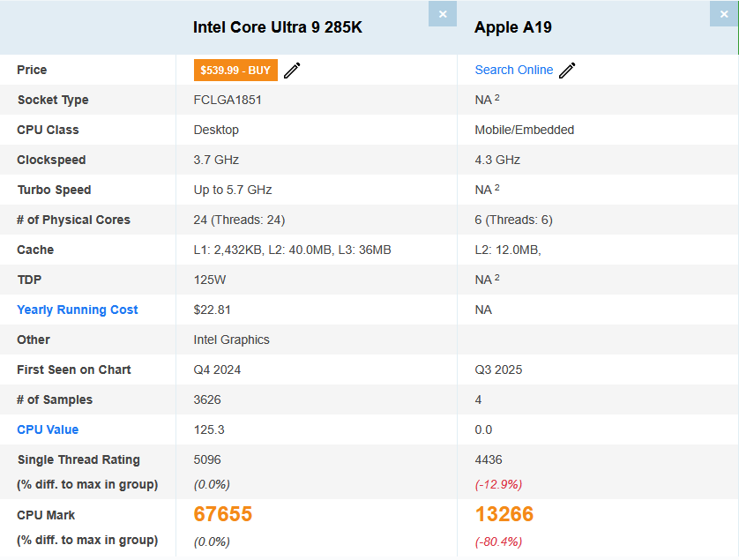Click the $22.81 yearly running cost value

tap(213, 310)
